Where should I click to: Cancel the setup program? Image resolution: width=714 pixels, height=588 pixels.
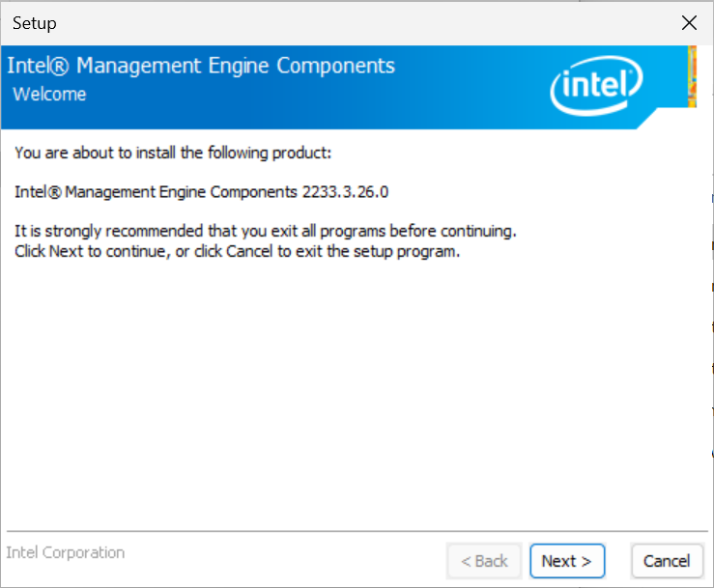[x=667, y=561]
